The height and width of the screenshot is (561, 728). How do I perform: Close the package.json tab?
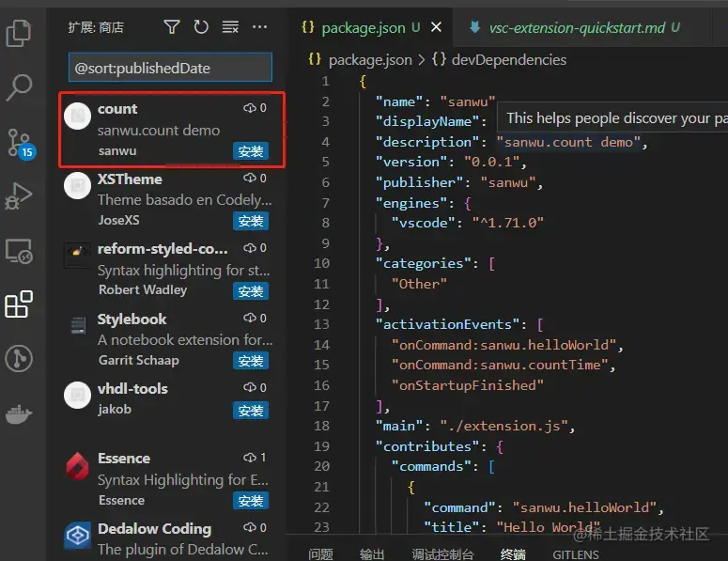[436, 27]
